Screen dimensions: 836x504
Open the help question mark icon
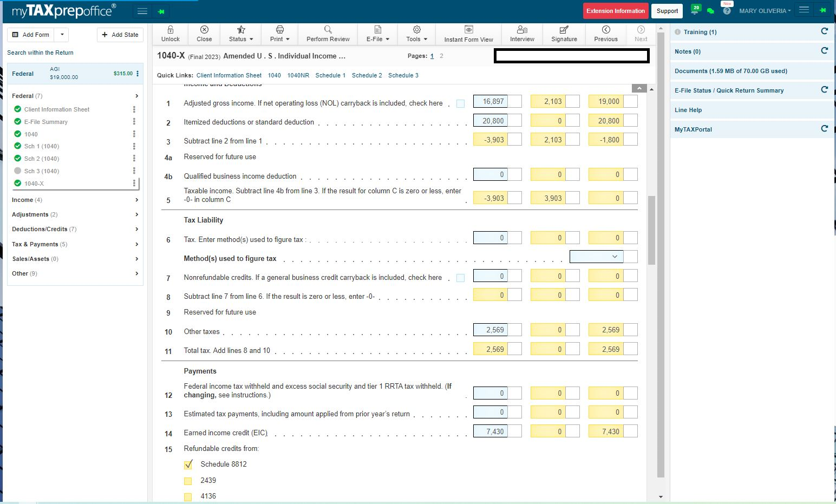tap(727, 10)
